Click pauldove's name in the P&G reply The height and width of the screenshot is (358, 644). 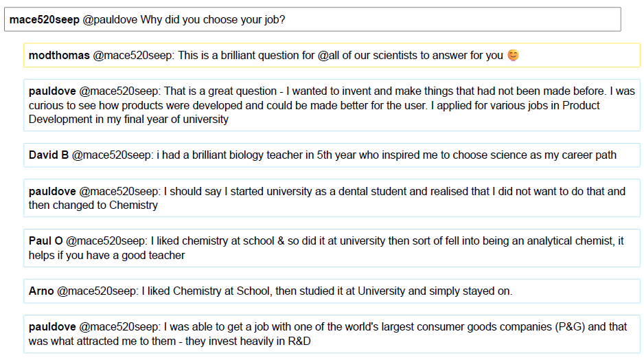tap(52, 327)
